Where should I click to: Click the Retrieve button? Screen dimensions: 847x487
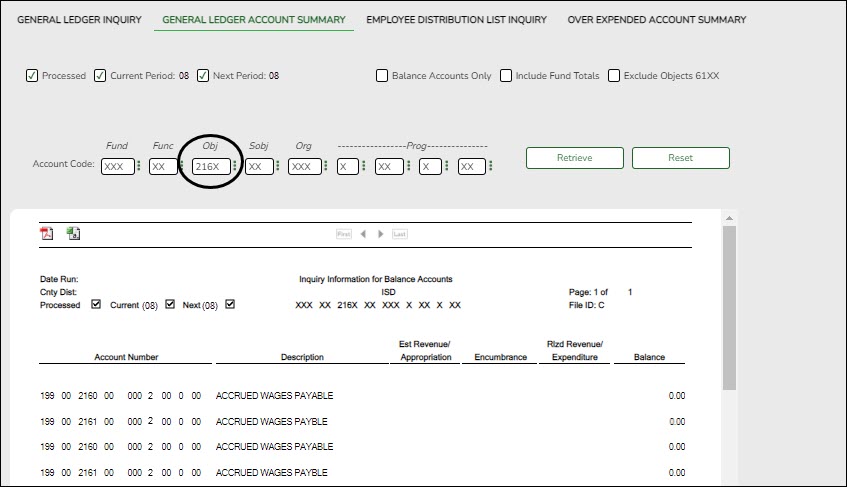[574, 158]
